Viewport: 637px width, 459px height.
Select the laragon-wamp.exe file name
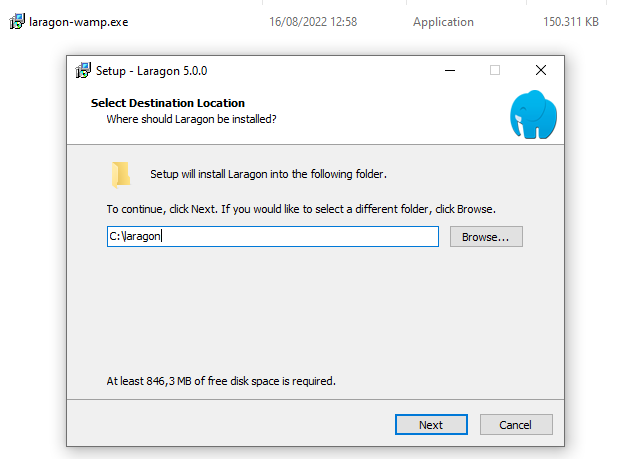coord(78,22)
